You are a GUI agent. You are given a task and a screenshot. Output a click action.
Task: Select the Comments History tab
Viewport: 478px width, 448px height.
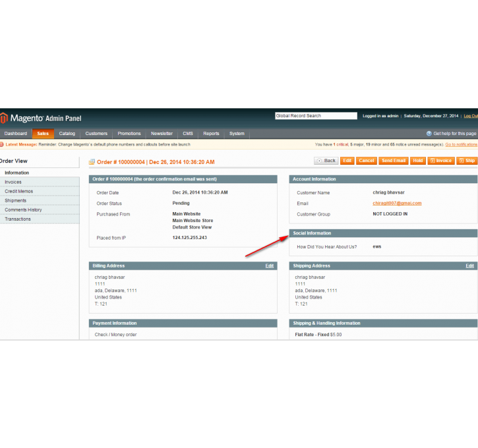point(40,210)
